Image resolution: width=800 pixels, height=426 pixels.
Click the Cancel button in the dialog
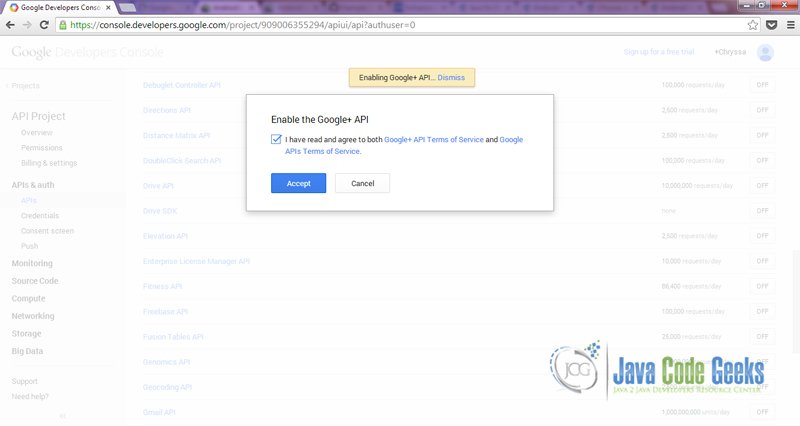pos(363,183)
